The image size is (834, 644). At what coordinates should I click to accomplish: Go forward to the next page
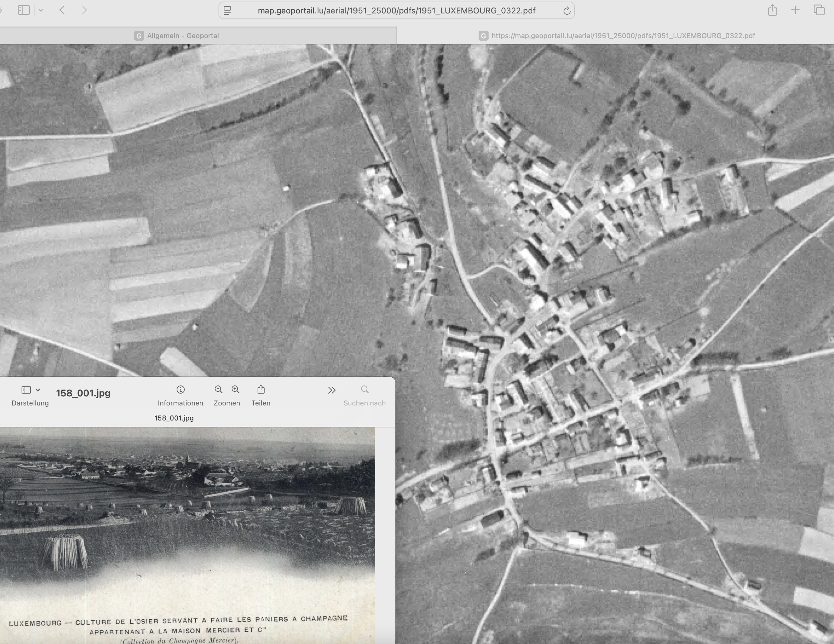click(84, 10)
